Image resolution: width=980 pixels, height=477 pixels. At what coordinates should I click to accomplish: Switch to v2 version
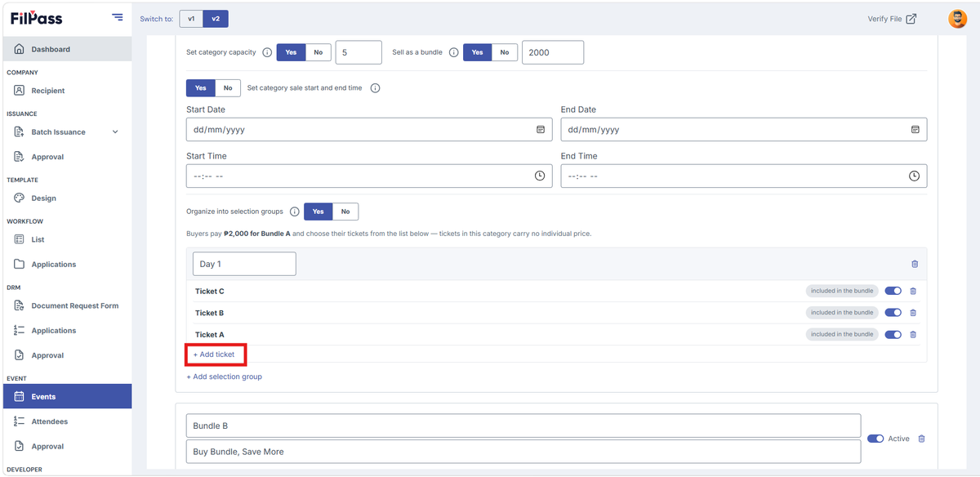[215, 19]
